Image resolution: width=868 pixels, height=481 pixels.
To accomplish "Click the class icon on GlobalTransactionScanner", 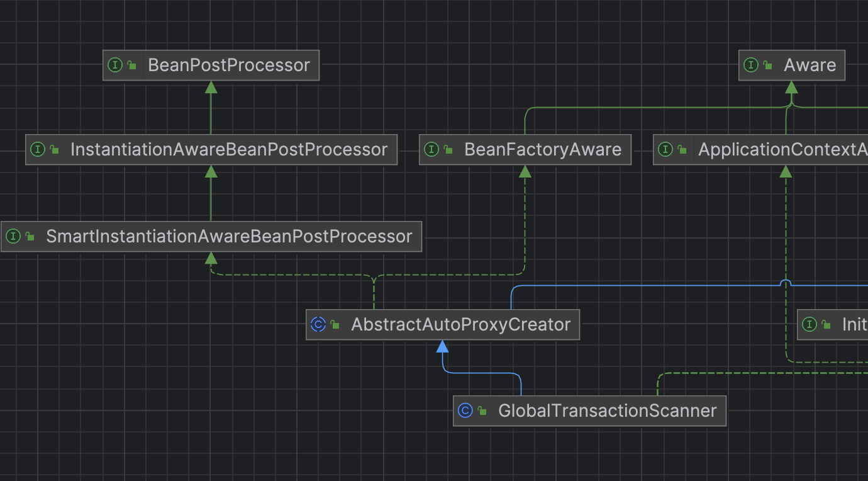I will 465,410.
